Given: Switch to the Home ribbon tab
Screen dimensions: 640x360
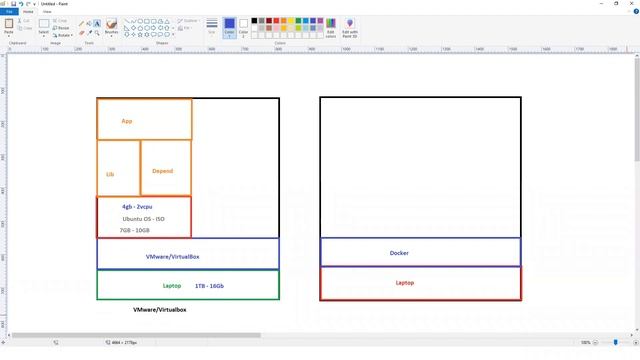Looking at the screenshot, I should 28,12.
